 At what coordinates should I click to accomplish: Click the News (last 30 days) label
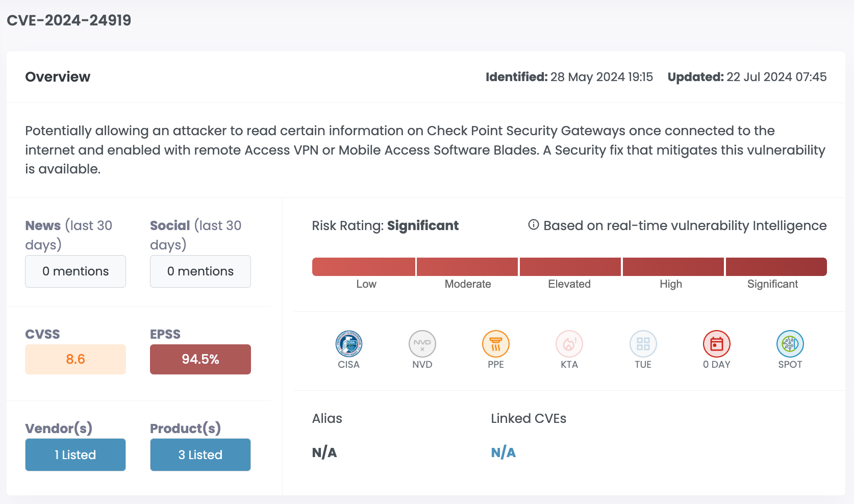(69, 235)
